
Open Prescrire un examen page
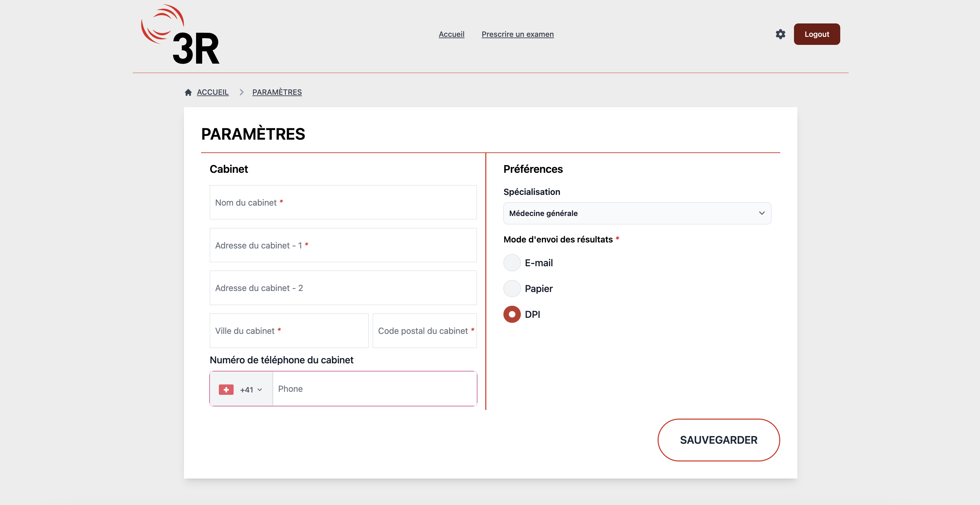pos(517,34)
